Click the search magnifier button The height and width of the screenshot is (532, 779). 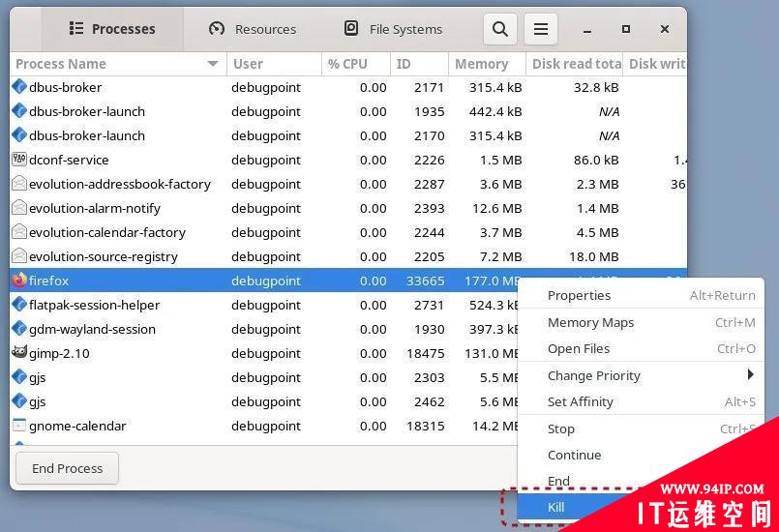coord(499,29)
